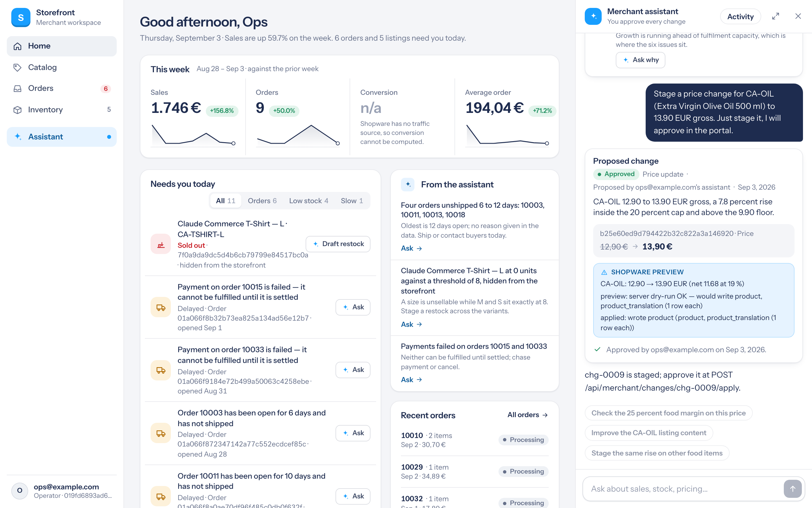Click Ask on order 10033 payment row
Viewport: 812px width, 508px height.
click(353, 370)
